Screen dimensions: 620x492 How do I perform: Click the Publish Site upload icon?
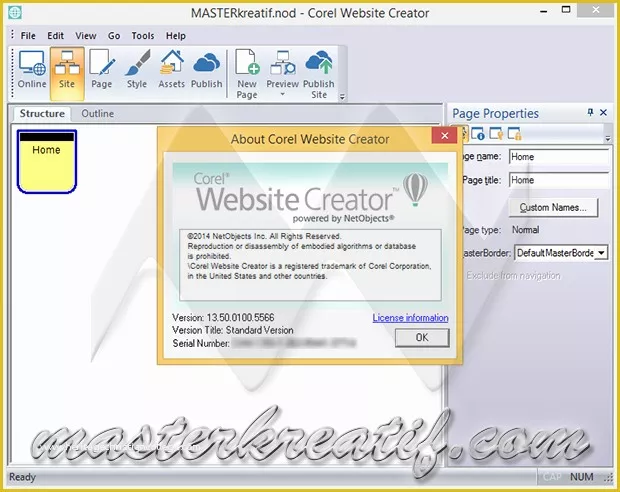pos(319,74)
